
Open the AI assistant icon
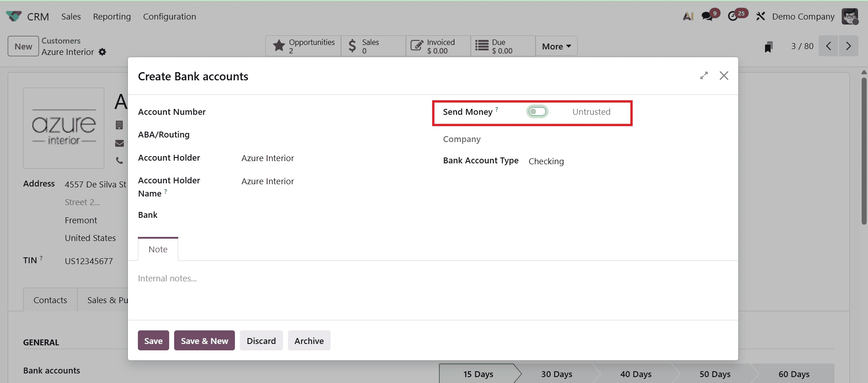click(688, 16)
